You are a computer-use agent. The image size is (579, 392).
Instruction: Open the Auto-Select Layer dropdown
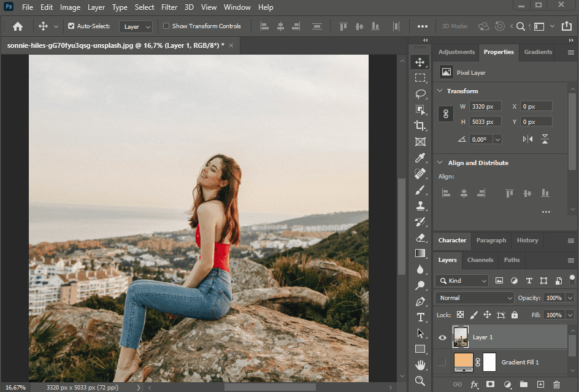(136, 27)
